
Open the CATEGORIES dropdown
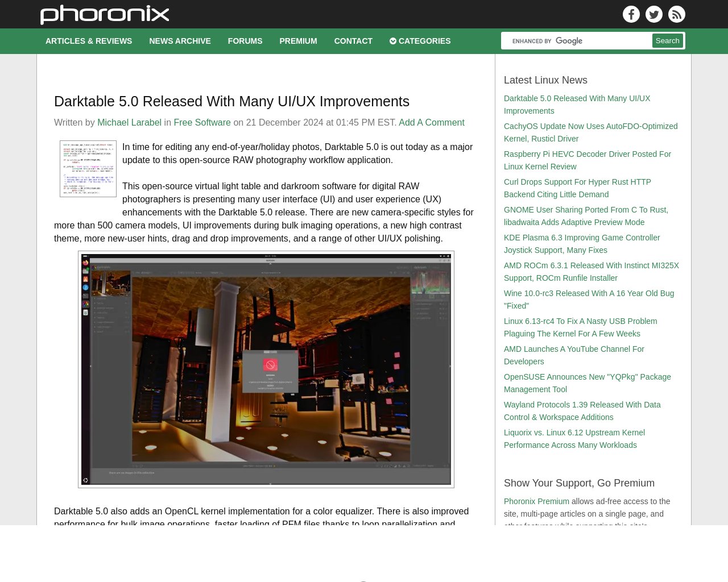point(420,41)
